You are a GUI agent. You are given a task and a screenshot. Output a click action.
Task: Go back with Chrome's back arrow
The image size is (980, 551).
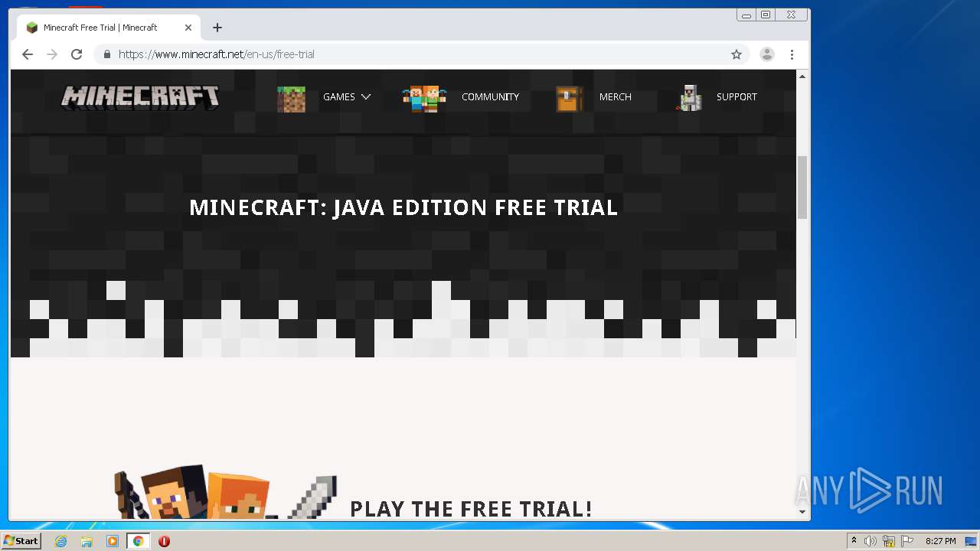coord(28,54)
